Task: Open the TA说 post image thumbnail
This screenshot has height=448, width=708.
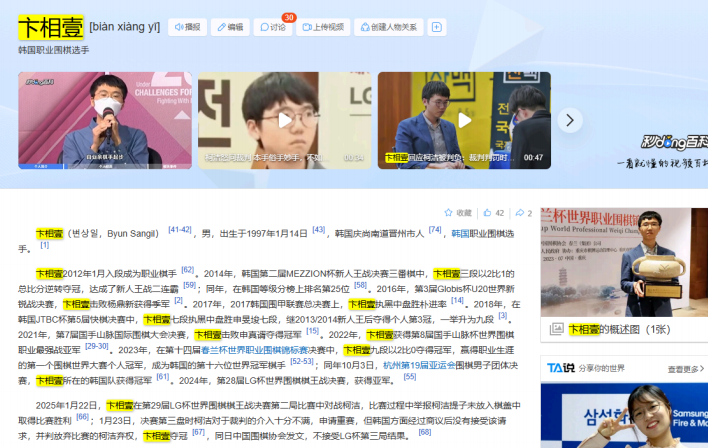Action: [x=624, y=415]
